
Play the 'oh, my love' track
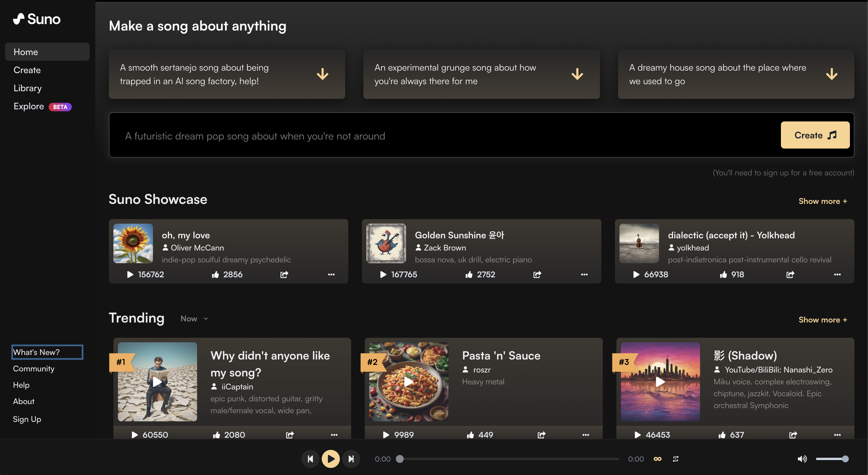[130, 275]
